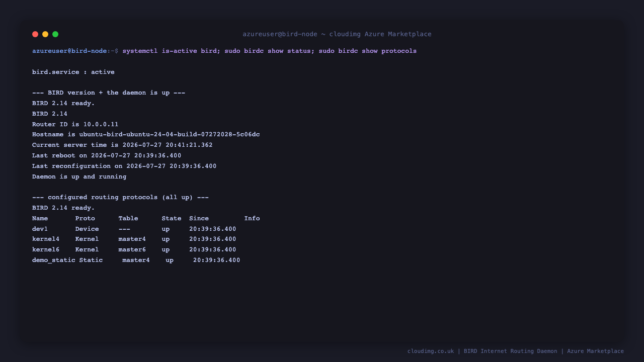Click the standalone 'BIRD 2.14' line

[x=50, y=114]
